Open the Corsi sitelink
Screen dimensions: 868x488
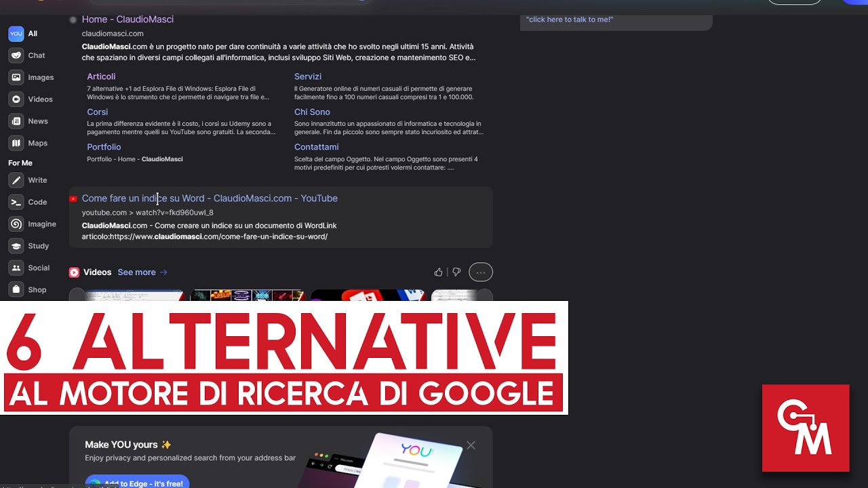[97, 112]
